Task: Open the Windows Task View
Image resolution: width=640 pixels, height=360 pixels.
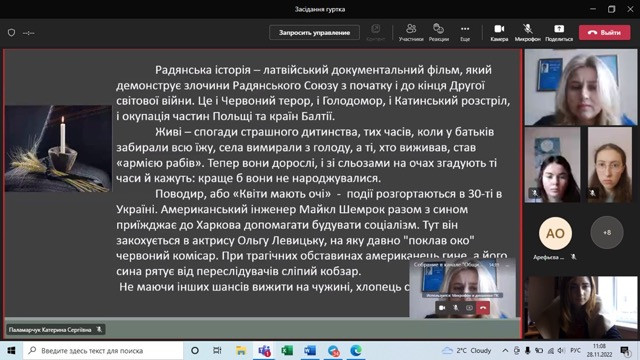Action: tap(217, 351)
